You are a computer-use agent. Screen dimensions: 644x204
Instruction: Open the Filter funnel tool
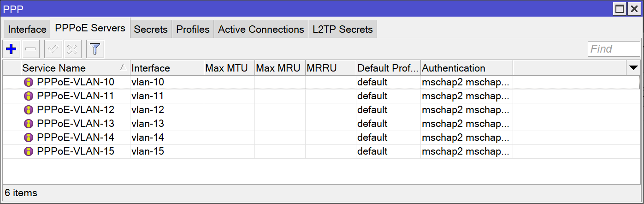[x=95, y=48]
